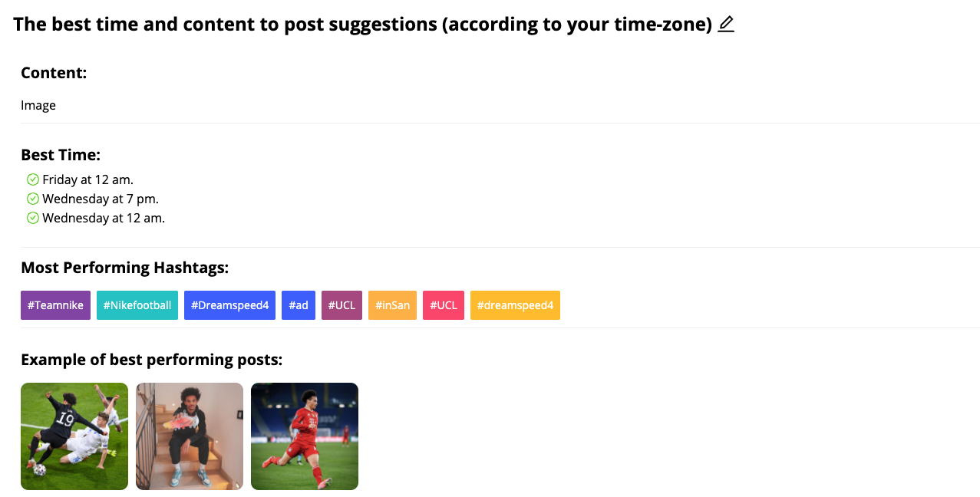
Task: Pick the yellow #dreamspeed4 hashtag tag
Action: click(515, 305)
